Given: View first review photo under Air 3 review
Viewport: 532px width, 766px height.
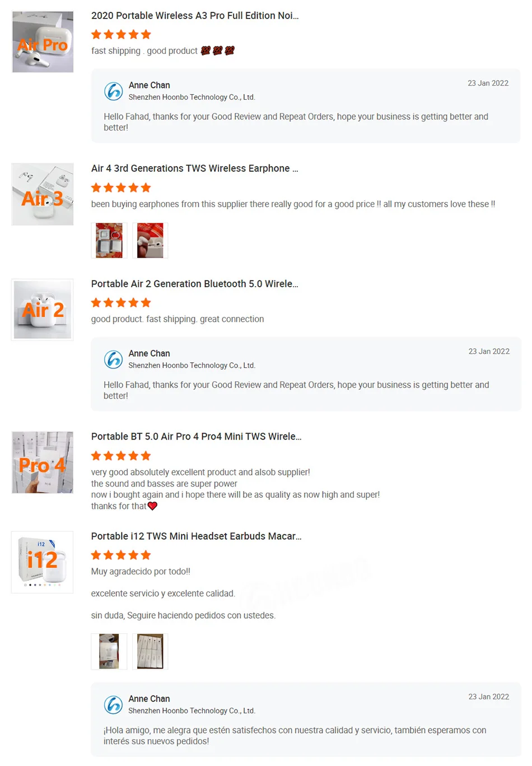Looking at the screenshot, I should coord(109,240).
